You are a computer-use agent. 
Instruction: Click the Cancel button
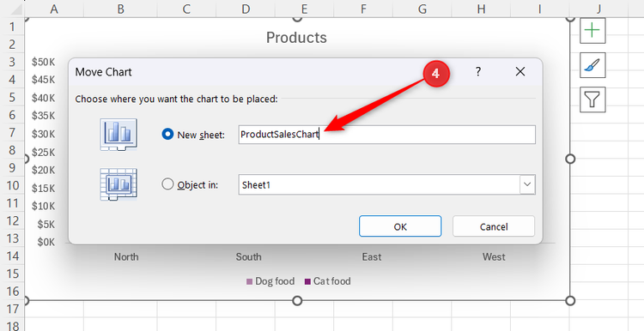tap(494, 226)
